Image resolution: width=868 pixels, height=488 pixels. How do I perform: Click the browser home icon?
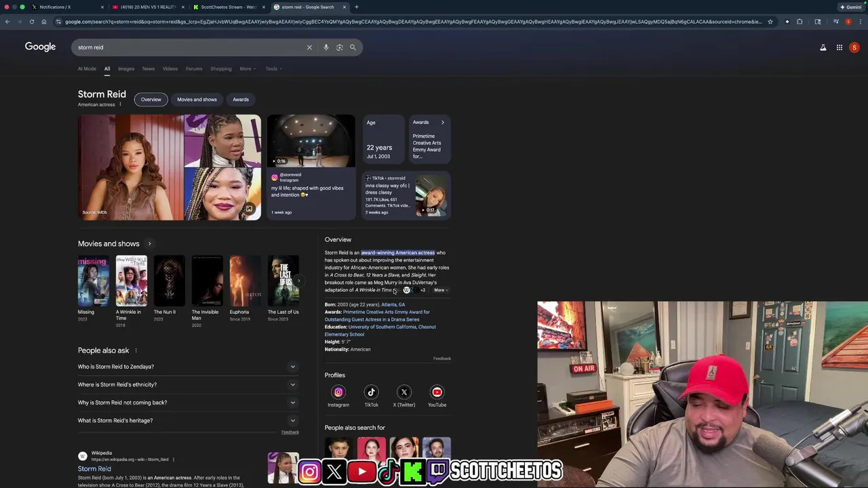pyautogui.click(x=44, y=22)
